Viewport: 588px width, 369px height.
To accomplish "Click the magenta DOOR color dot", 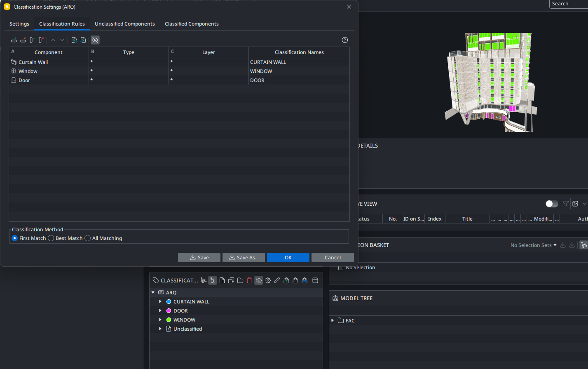I will (169, 310).
